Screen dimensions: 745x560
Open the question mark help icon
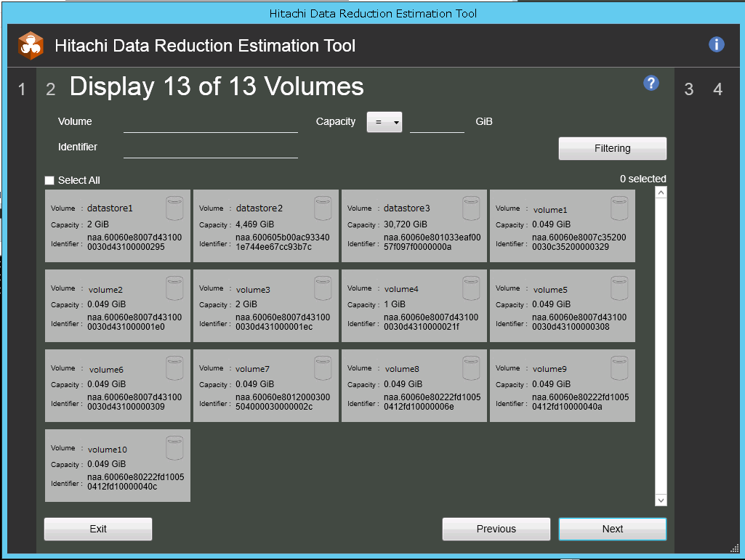[x=651, y=83]
